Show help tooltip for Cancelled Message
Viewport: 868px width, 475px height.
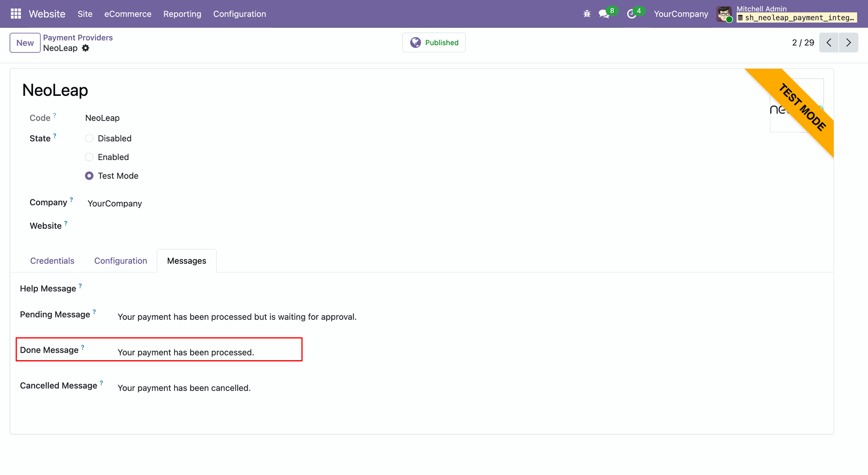101,383
